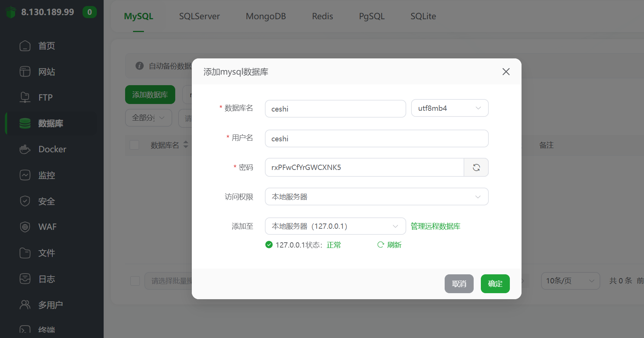644x338 pixels.
Task: Click the 正常 status text
Action: (334, 245)
